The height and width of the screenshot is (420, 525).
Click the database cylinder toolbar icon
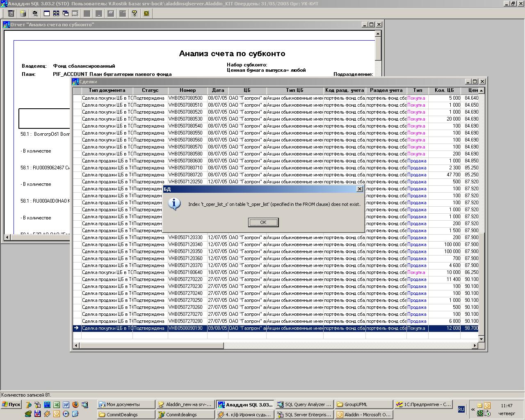(23, 14)
